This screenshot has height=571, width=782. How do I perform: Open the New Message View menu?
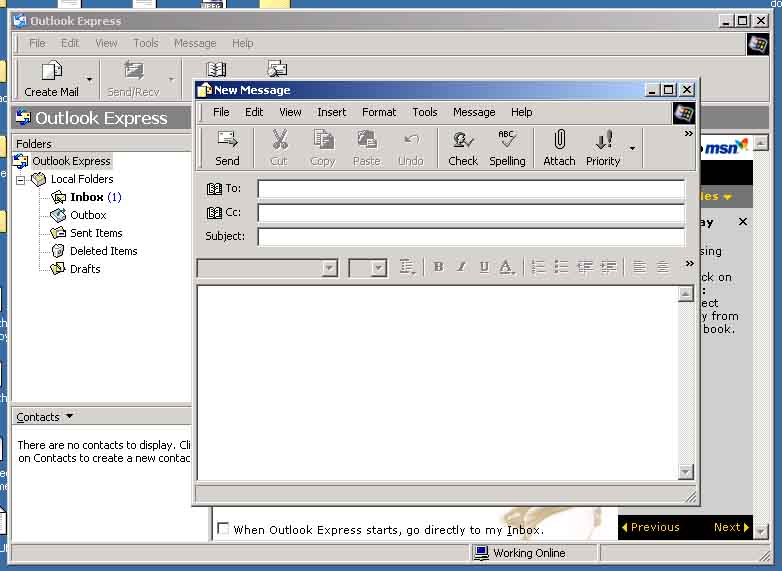[290, 112]
